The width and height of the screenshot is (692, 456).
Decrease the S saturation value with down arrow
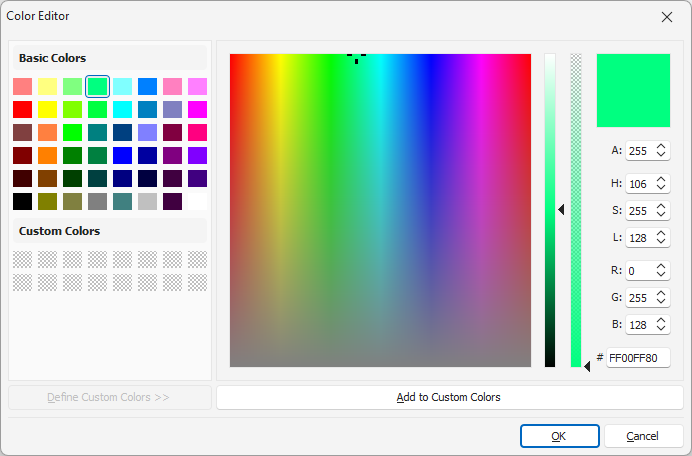[x=661, y=214]
